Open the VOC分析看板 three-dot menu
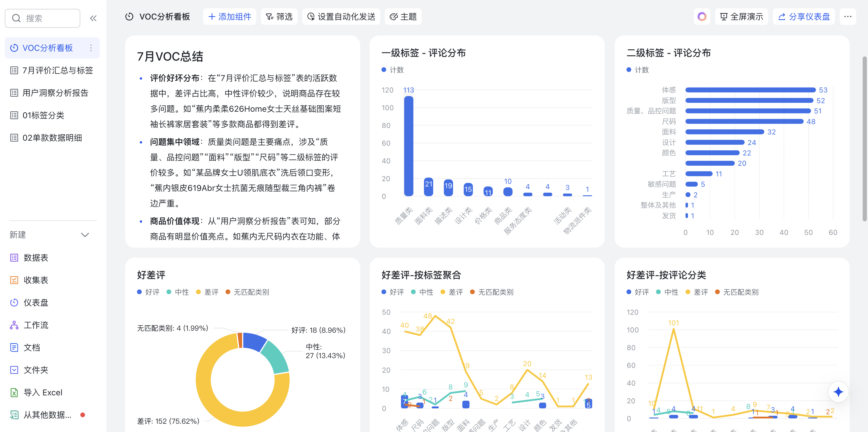Screen dimensions: 868x432 point(91,48)
